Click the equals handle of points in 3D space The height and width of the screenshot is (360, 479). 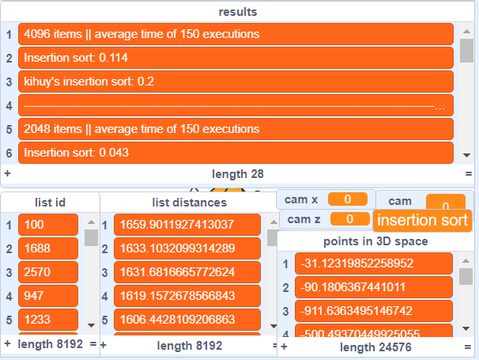pos(468,347)
